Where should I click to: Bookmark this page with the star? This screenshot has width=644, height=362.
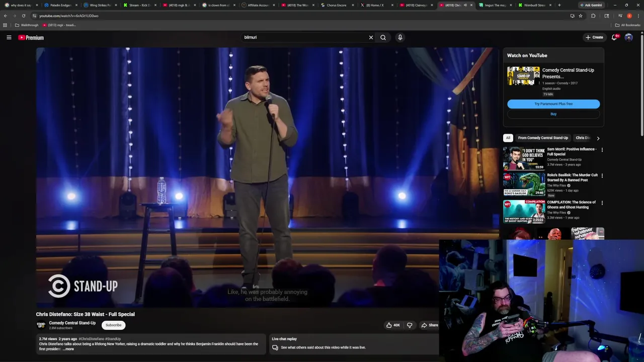point(581,16)
